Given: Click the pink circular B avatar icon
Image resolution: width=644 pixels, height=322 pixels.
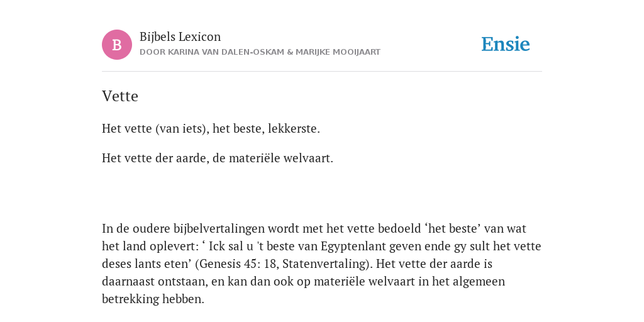Looking at the screenshot, I should [x=117, y=45].
